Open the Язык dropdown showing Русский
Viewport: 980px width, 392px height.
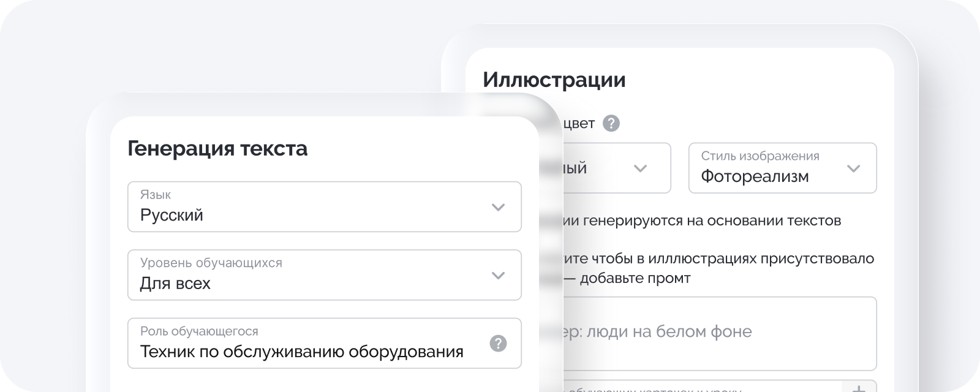click(x=325, y=207)
